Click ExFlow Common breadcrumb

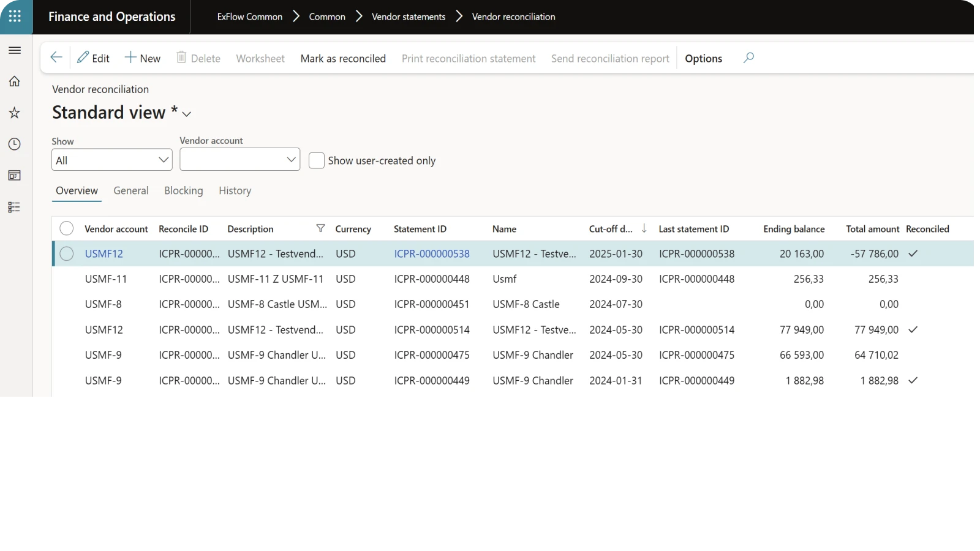[x=250, y=17]
